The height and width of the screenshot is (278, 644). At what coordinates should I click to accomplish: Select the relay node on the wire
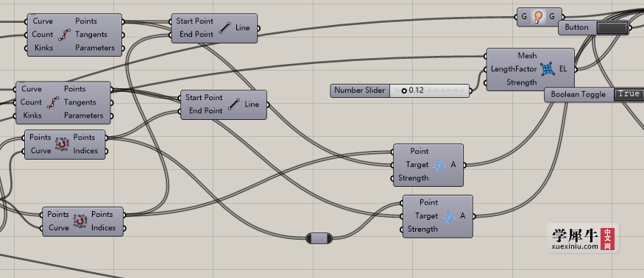point(319,238)
